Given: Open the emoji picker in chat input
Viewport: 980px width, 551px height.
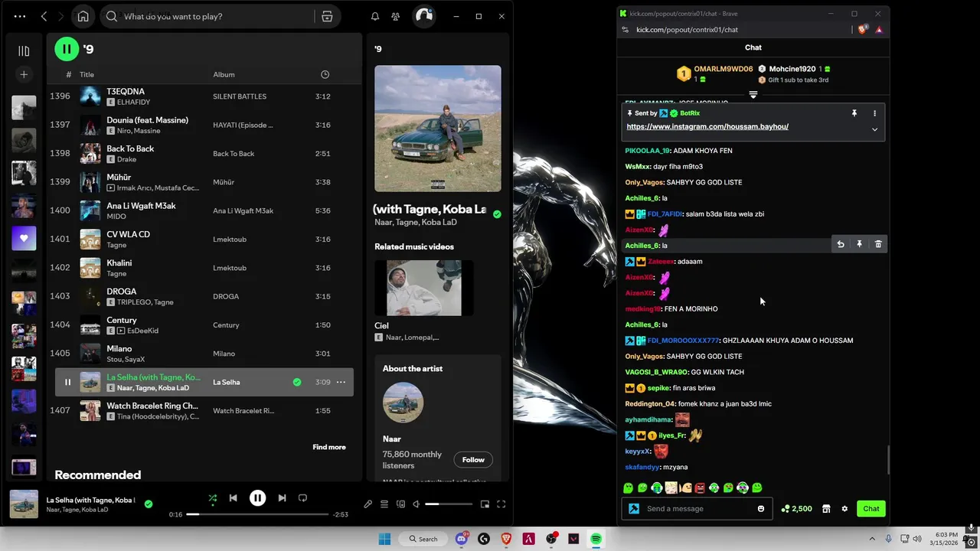Looking at the screenshot, I should [x=761, y=508].
